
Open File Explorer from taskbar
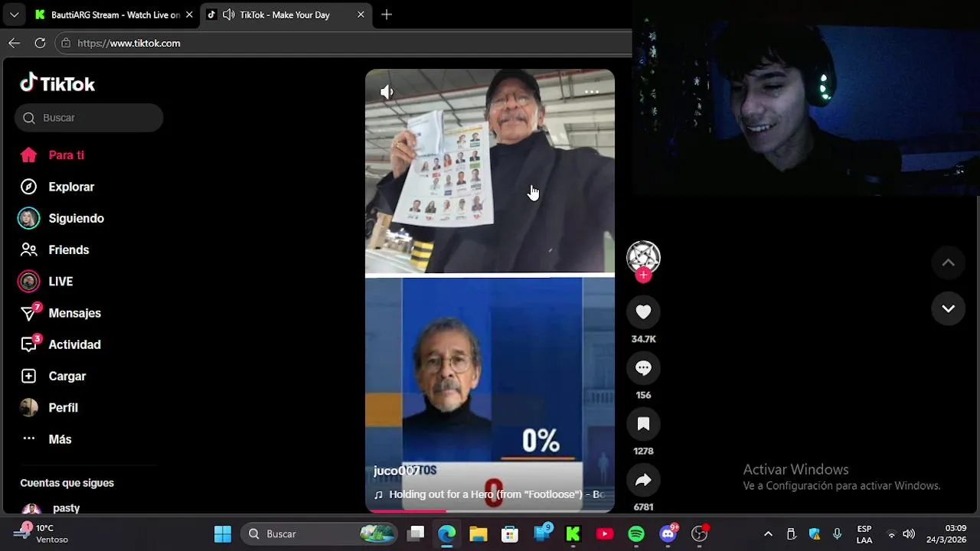(x=479, y=533)
